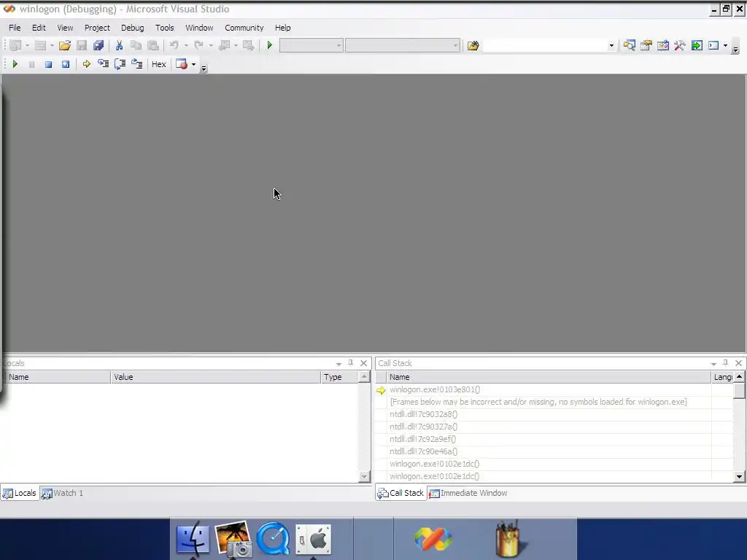The width and height of the screenshot is (747, 560).
Task: Open QuickTime icon in the dock
Action: pos(273,539)
